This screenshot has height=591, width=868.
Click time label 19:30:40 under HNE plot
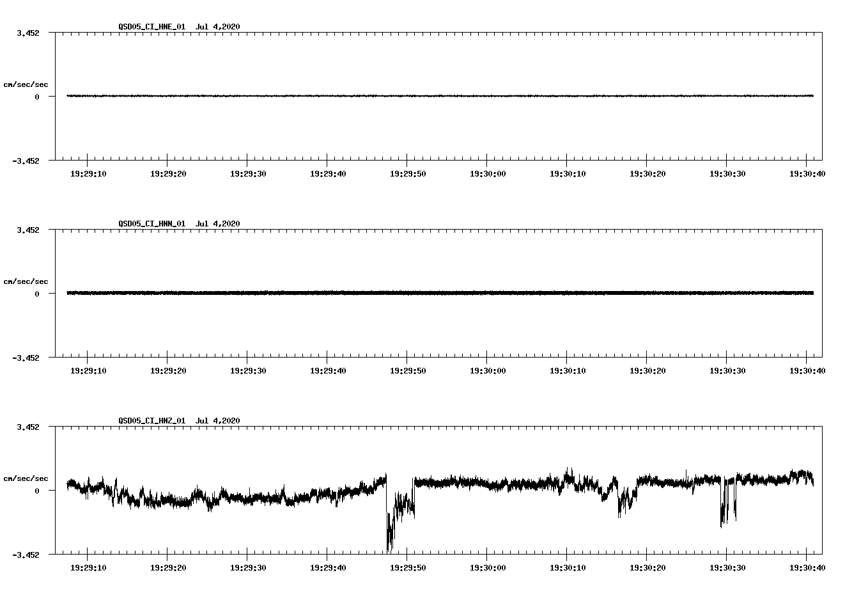point(807,173)
